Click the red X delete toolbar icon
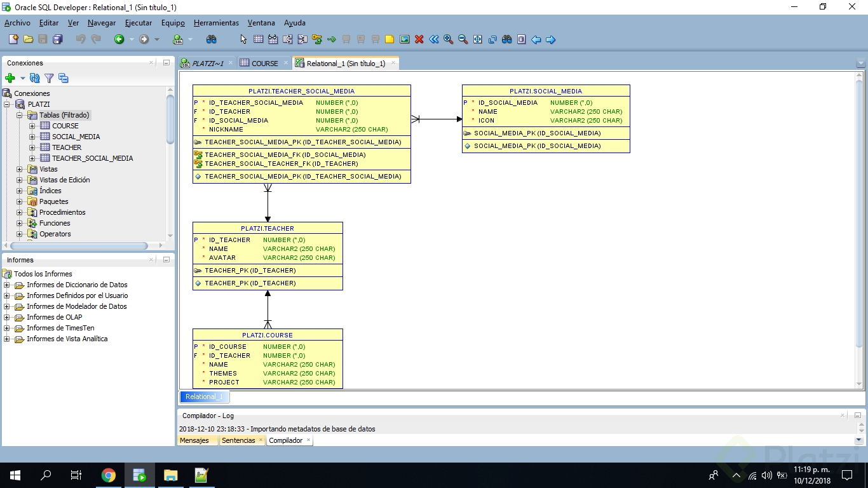 click(419, 39)
